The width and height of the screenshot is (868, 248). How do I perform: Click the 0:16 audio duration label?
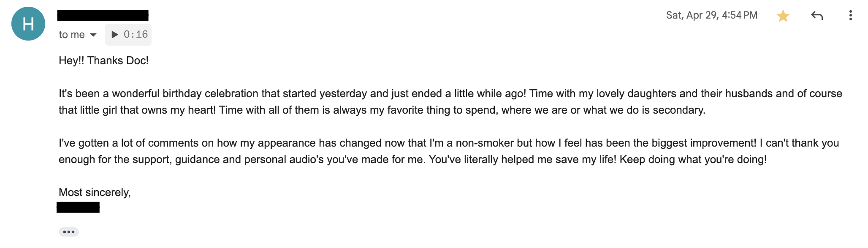(136, 35)
